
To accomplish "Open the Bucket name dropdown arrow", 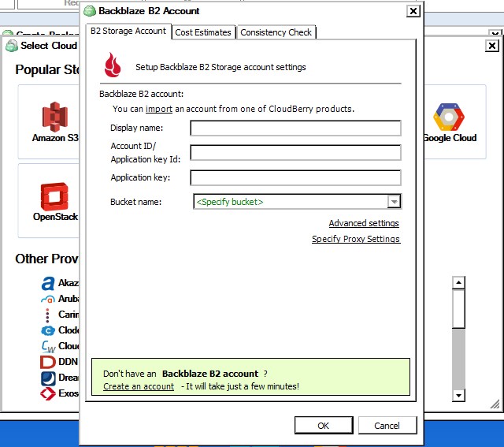I will pyautogui.click(x=394, y=202).
